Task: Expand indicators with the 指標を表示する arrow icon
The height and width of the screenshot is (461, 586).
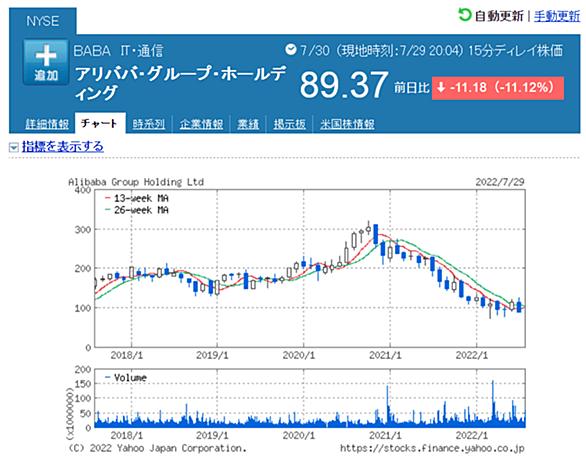Action: click(13, 147)
